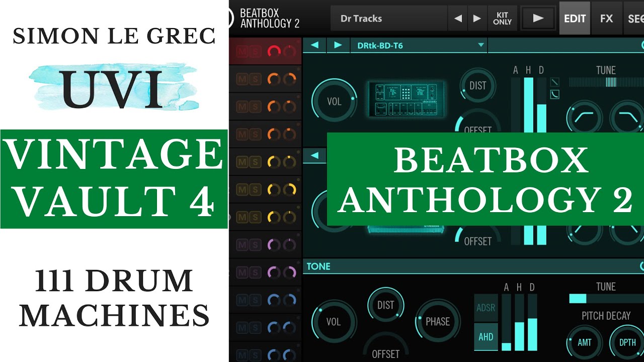The image size is (644, 362).
Task: Solo the red highlighted drum track
Action: click(255, 51)
